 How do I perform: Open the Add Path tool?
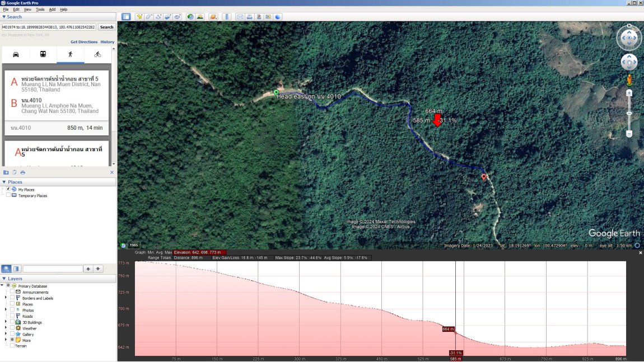[x=158, y=17]
